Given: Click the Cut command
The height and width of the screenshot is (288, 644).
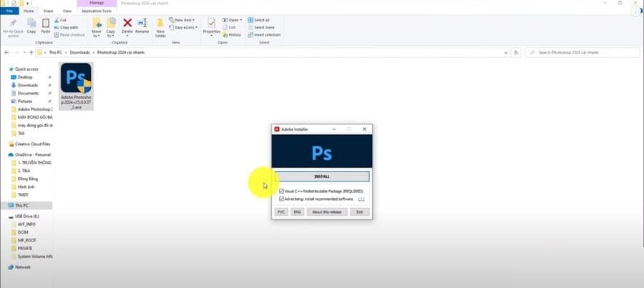Looking at the screenshot, I should [60, 20].
